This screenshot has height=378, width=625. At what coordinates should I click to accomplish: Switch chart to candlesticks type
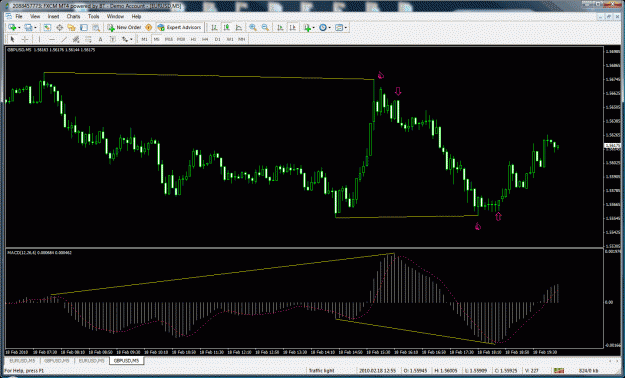pos(226,28)
